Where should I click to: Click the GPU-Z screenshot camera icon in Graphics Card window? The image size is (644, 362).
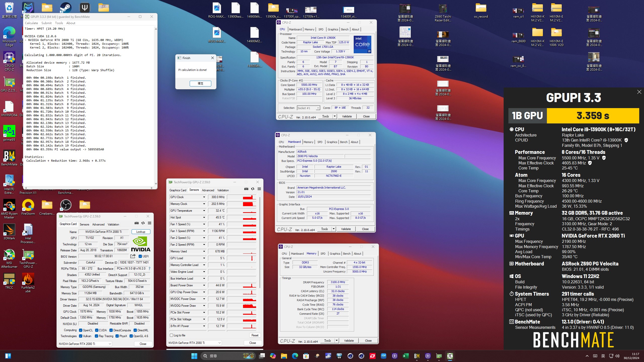[x=137, y=223]
